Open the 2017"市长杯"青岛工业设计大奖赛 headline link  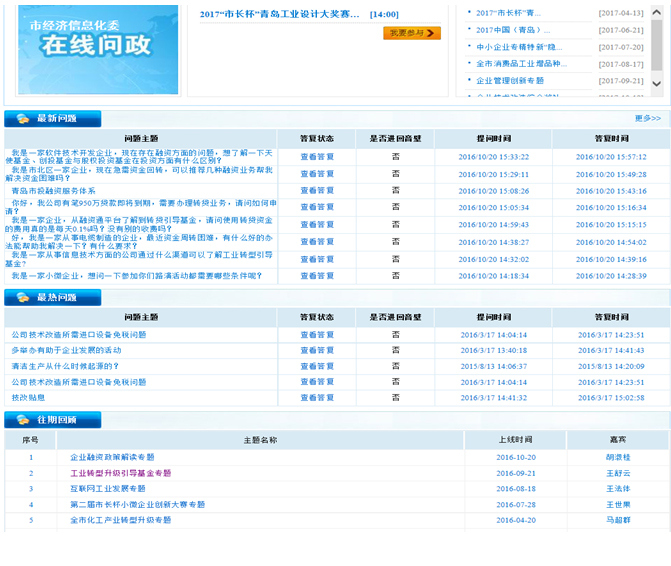280,15
